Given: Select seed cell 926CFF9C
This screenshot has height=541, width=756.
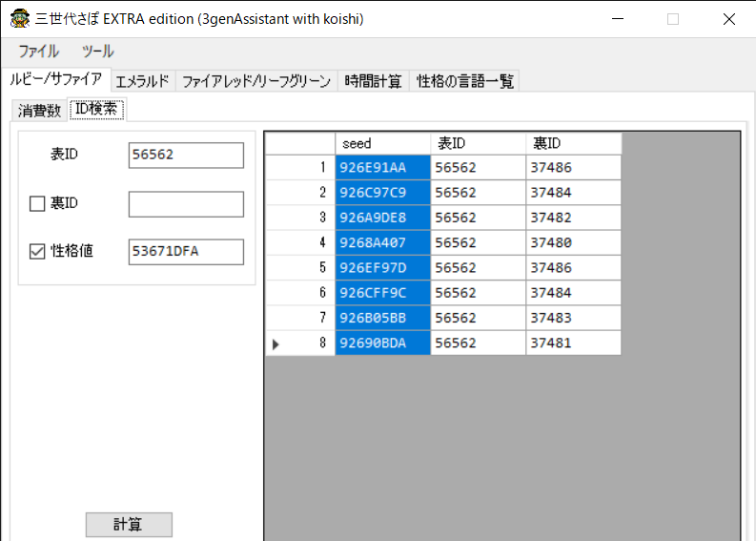Looking at the screenshot, I should coord(383,293).
